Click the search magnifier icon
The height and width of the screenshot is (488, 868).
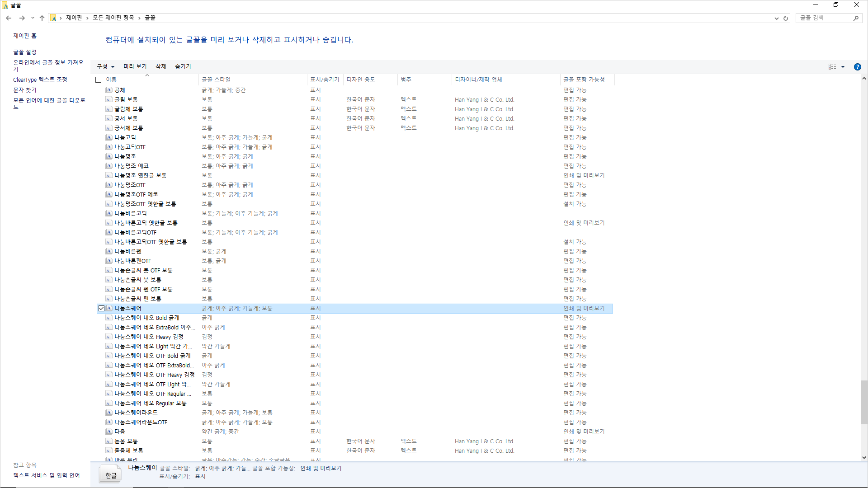click(x=856, y=18)
